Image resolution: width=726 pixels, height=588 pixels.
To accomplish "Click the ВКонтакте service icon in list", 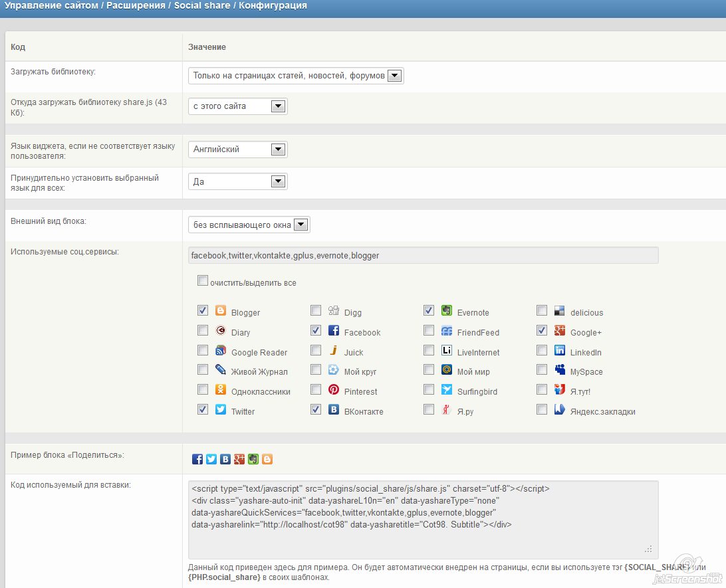I will pos(334,409).
